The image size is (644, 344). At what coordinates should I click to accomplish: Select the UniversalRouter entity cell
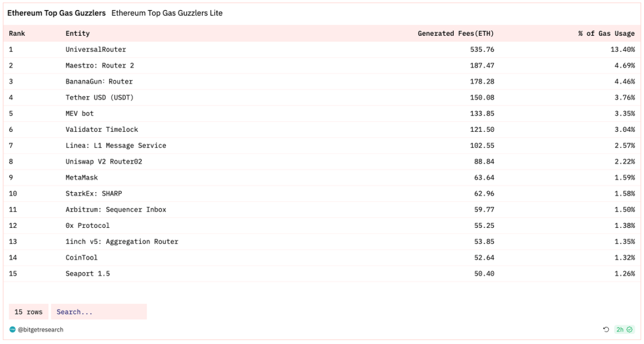coord(96,49)
